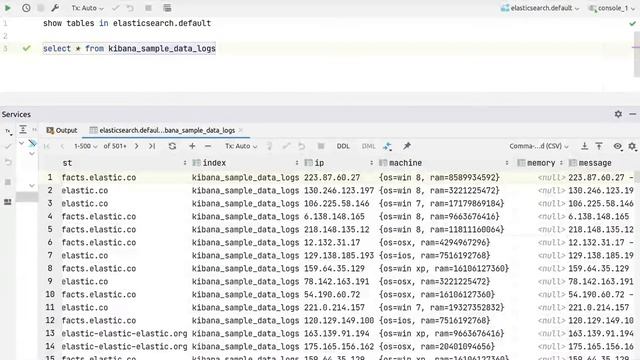Click the DDL button
Viewport: 640px width, 360px height.
(343, 146)
